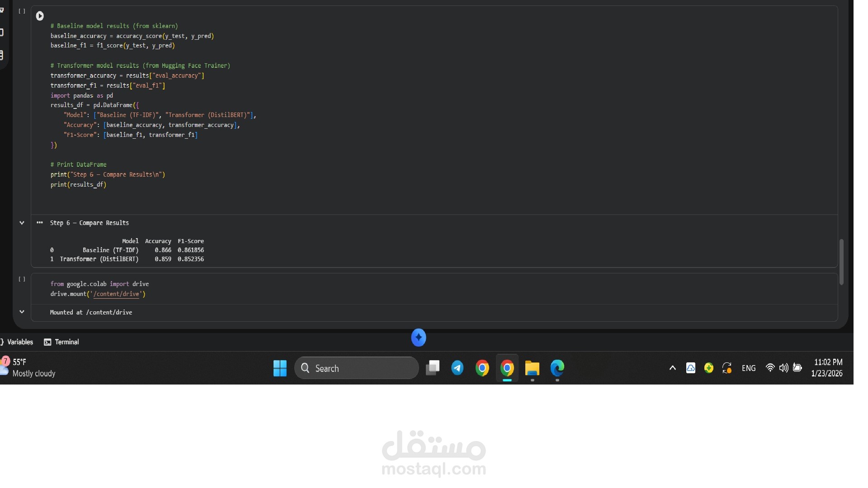The height and width of the screenshot is (488, 868).
Task: Select the drive mount cell execution bracket
Action: pos(22,279)
